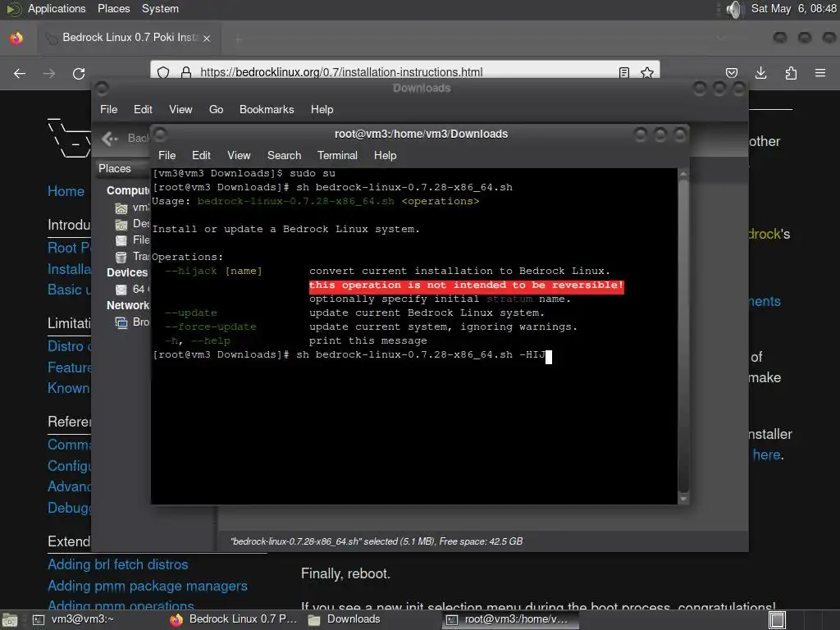The height and width of the screenshot is (630, 840).
Task: Open Downloads window View menu
Action: tap(180, 109)
